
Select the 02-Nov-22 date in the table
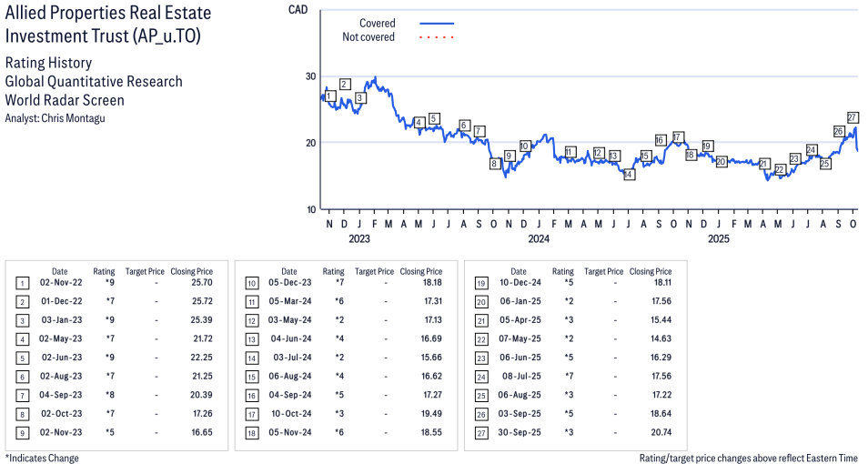tap(59, 284)
